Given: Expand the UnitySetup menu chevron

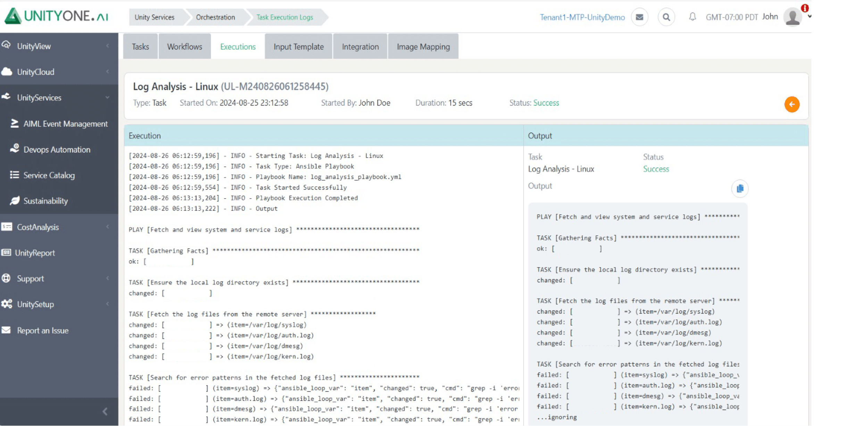Looking at the screenshot, I should 108,303.
